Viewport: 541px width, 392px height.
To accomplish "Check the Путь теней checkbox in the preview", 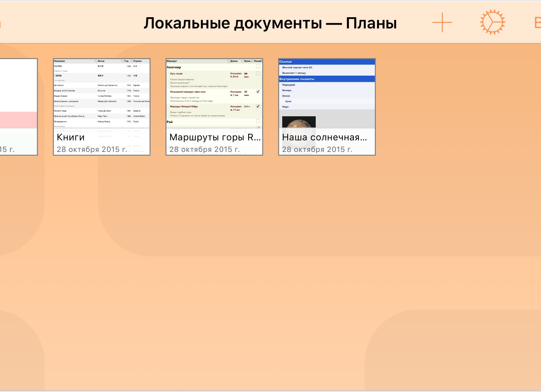I will tap(258, 74).
